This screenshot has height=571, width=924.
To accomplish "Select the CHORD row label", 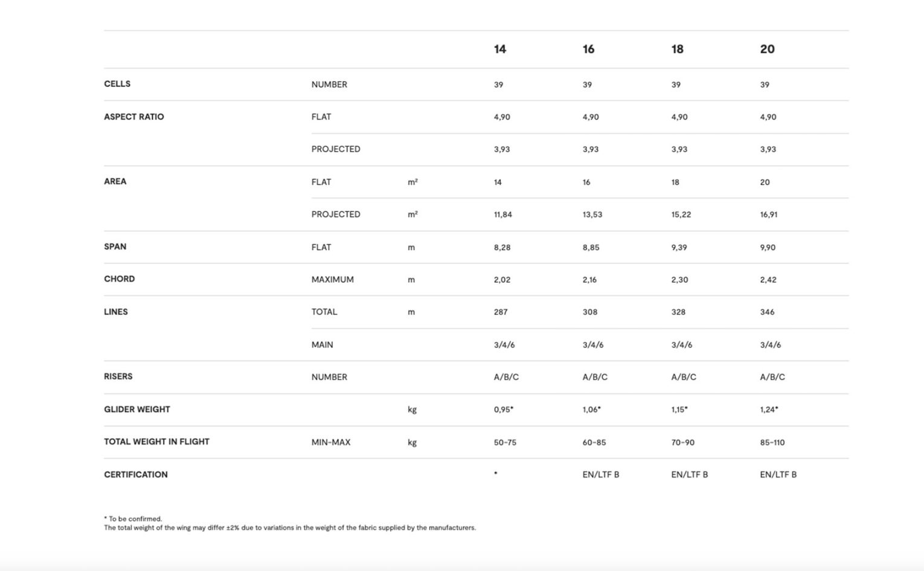I will [x=119, y=279].
